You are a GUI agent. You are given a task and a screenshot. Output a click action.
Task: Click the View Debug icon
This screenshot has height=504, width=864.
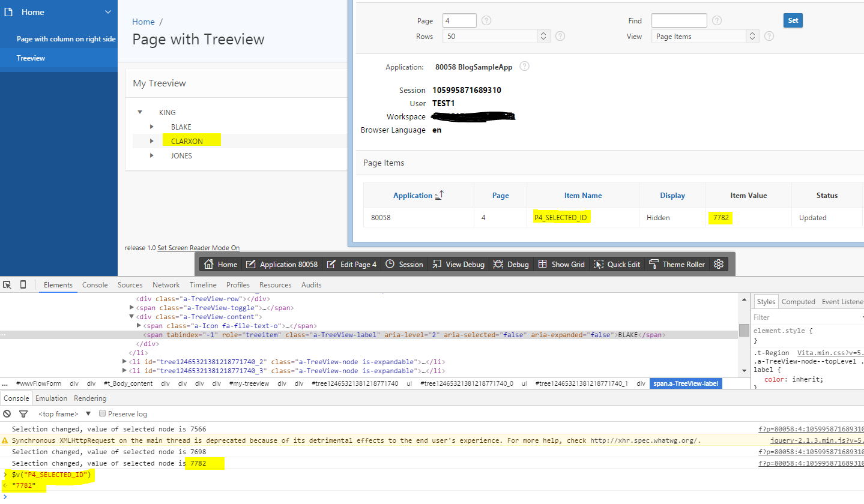[458, 263]
